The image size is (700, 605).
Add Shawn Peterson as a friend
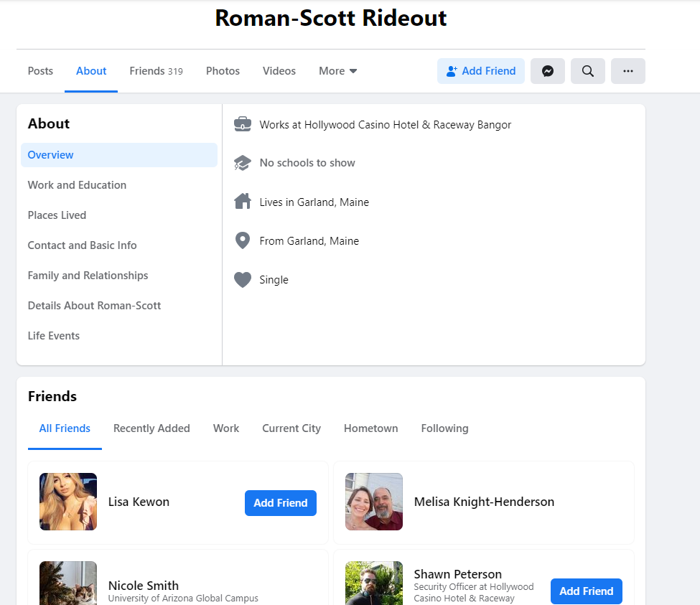586,591
